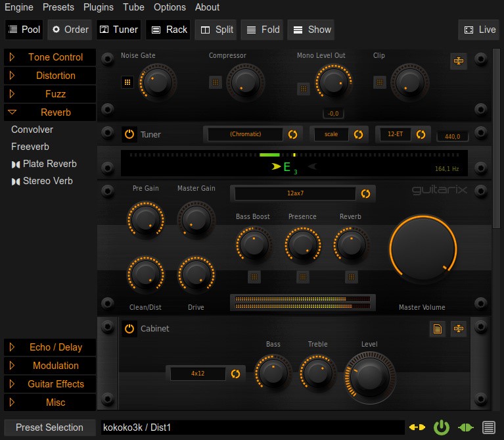Click the Rack toolbar button
The height and width of the screenshot is (440, 504).
[168, 30]
